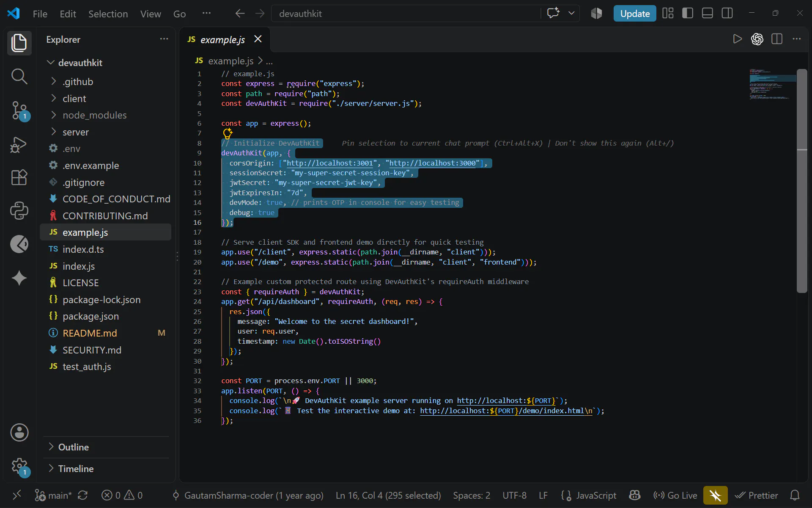
Task: Toggle the secondary side bar
Action: [x=727, y=14]
